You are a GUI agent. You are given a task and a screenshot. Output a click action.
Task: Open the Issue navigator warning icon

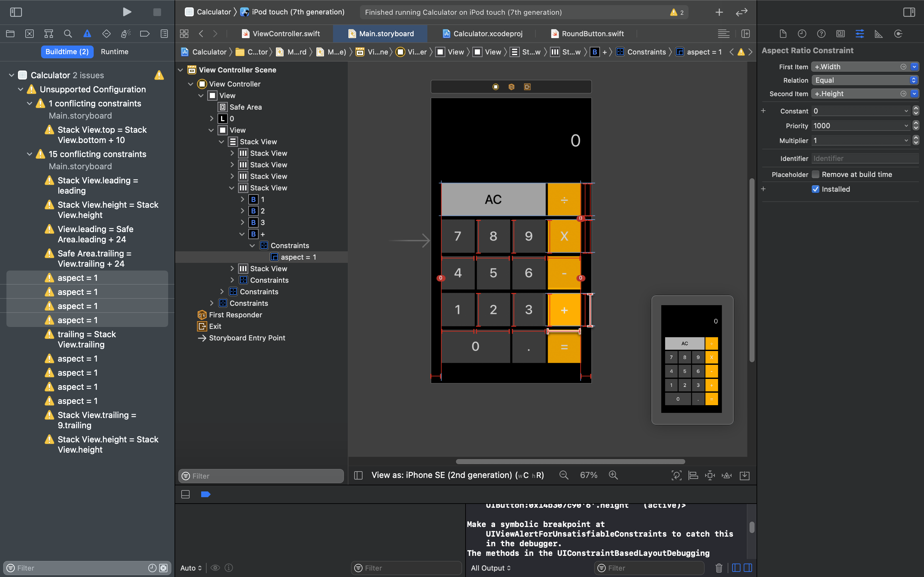point(87,34)
